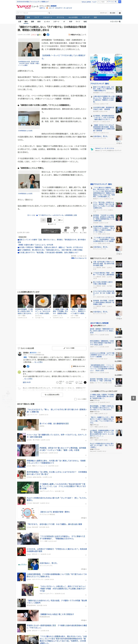Click the lead article photo thumbnail

tap(29, 49)
